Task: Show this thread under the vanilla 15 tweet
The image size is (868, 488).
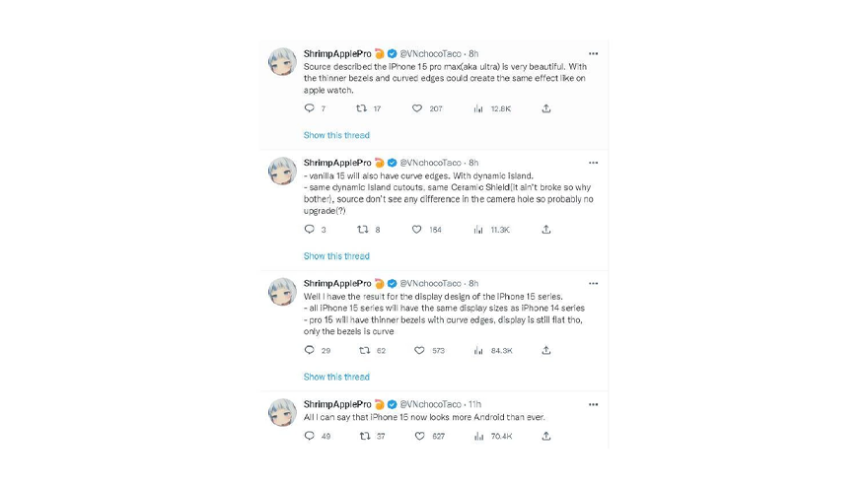Action: pos(336,256)
